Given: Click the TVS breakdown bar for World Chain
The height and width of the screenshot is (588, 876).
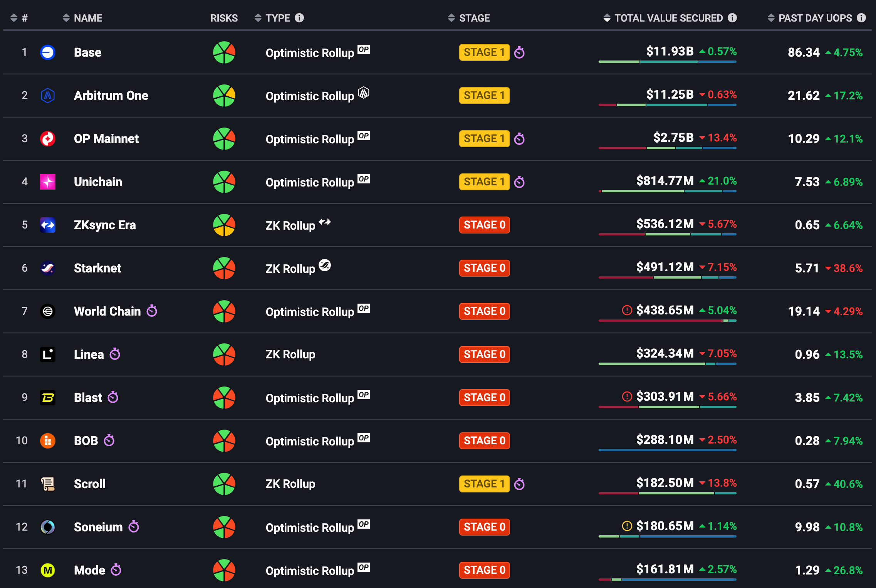Looking at the screenshot, I should 668,321.
